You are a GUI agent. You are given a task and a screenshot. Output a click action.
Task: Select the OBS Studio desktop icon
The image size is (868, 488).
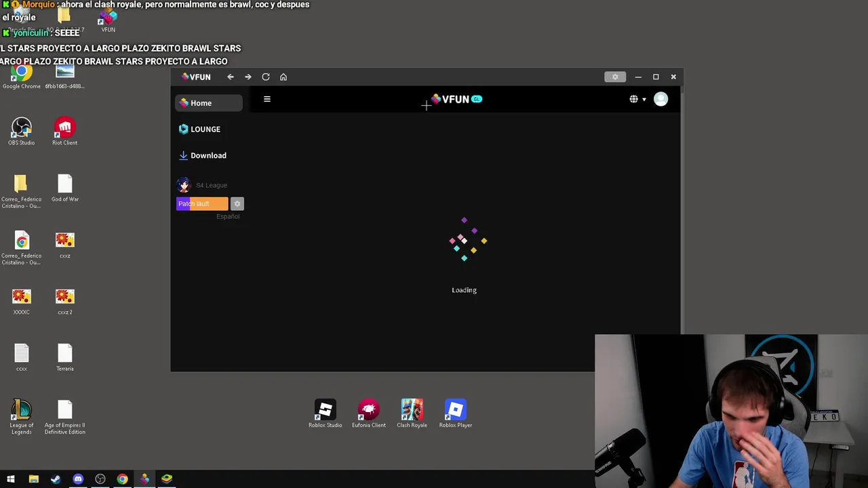22,131
